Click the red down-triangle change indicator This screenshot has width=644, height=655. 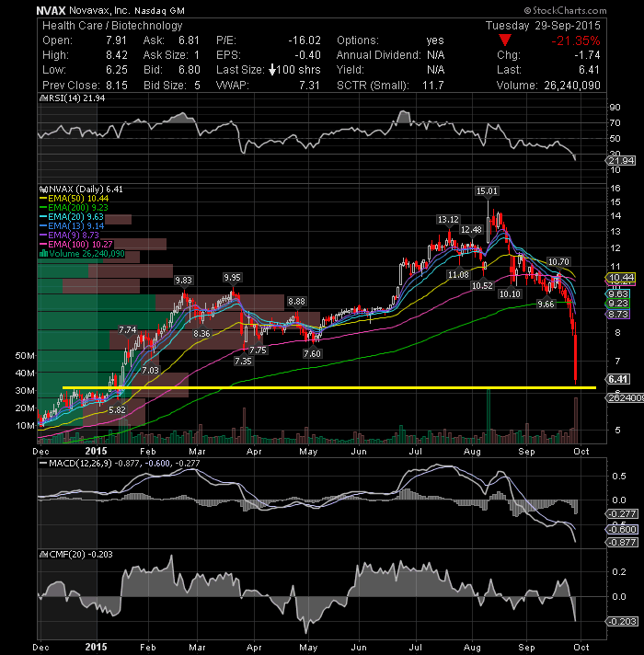pyautogui.click(x=505, y=40)
